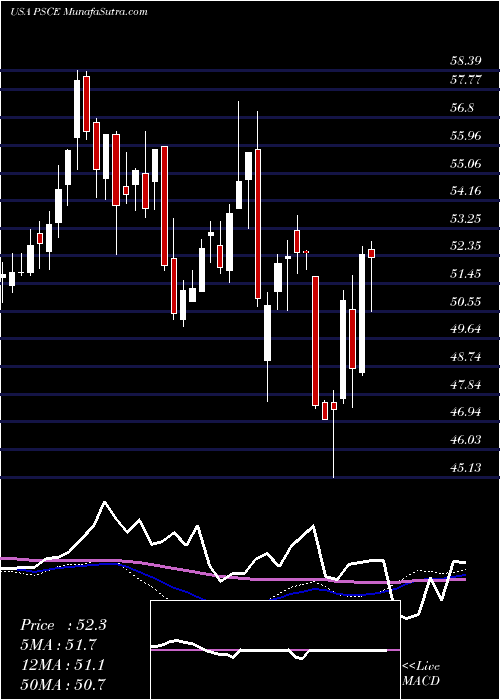The image size is (500, 700).
Task: Click the '<<Live MACD' label
Action: (421, 674)
